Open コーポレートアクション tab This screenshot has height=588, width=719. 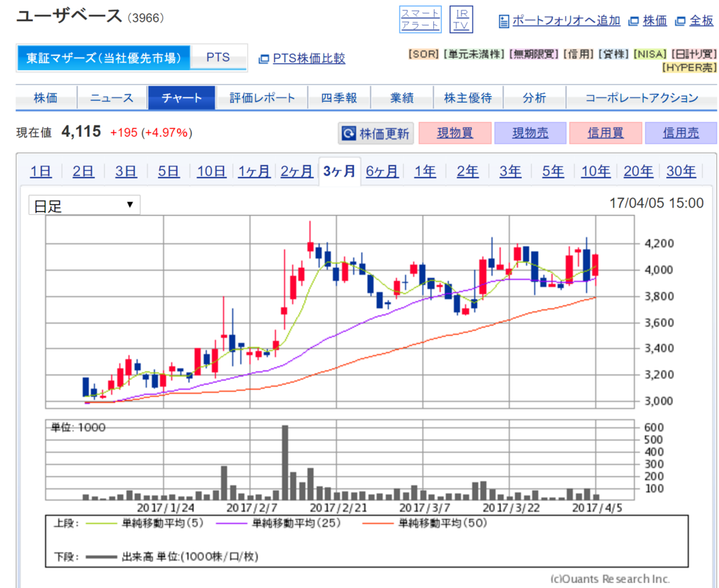(x=642, y=98)
